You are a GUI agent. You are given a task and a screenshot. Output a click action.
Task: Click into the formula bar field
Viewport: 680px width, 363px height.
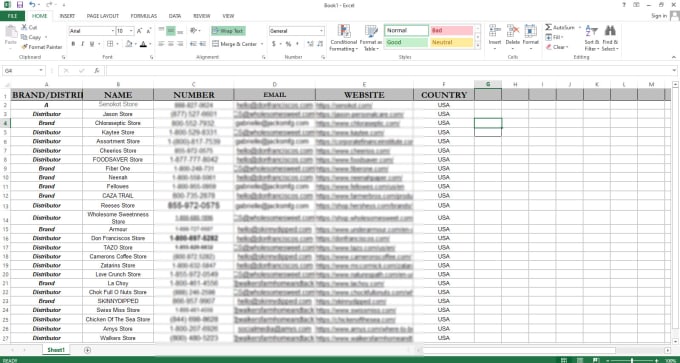coord(390,70)
